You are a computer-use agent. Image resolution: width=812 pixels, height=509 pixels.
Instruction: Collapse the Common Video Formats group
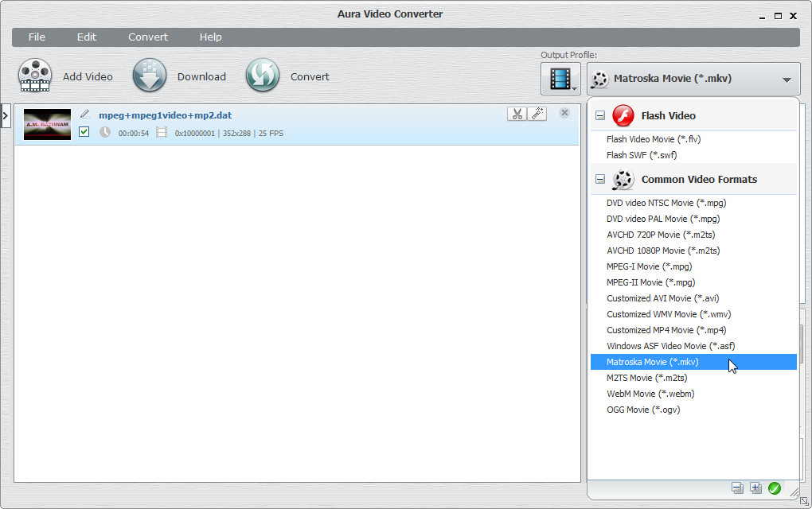pyautogui.click(x=600, y=180)
